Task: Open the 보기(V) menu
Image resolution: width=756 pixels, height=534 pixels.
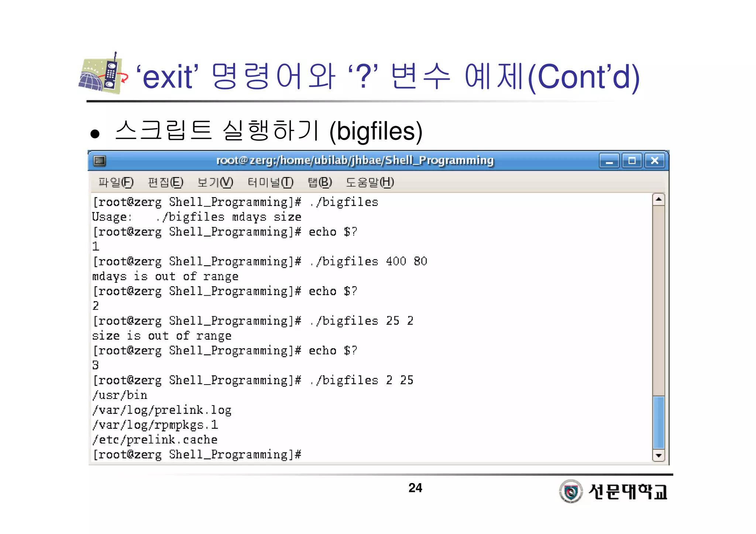Action: [x=215, y=182]
